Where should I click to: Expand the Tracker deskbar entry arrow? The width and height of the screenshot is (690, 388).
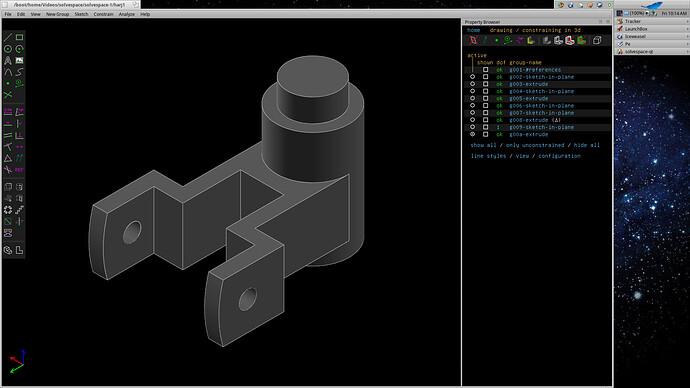click(x=687, y=21)
